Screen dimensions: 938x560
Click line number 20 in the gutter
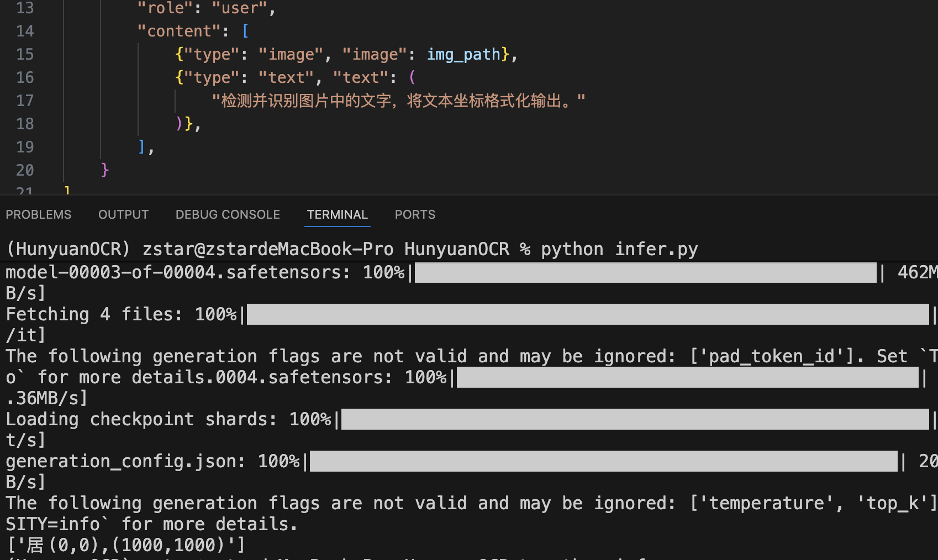pyautogui.click(x=25, y=170)
